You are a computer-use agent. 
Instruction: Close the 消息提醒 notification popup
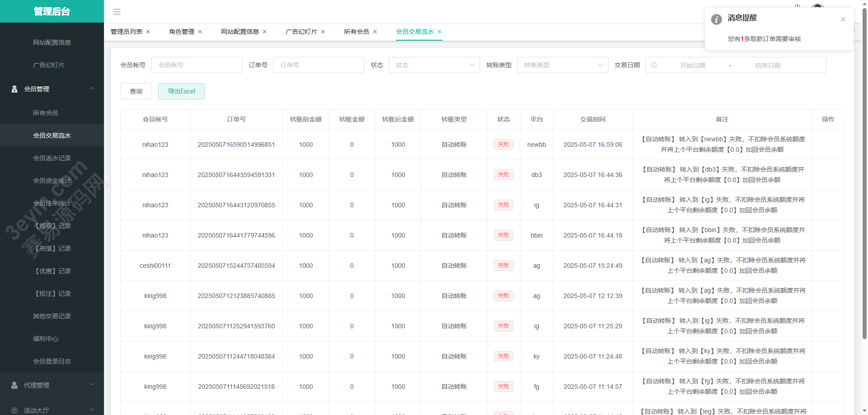[x=843, y=19]
